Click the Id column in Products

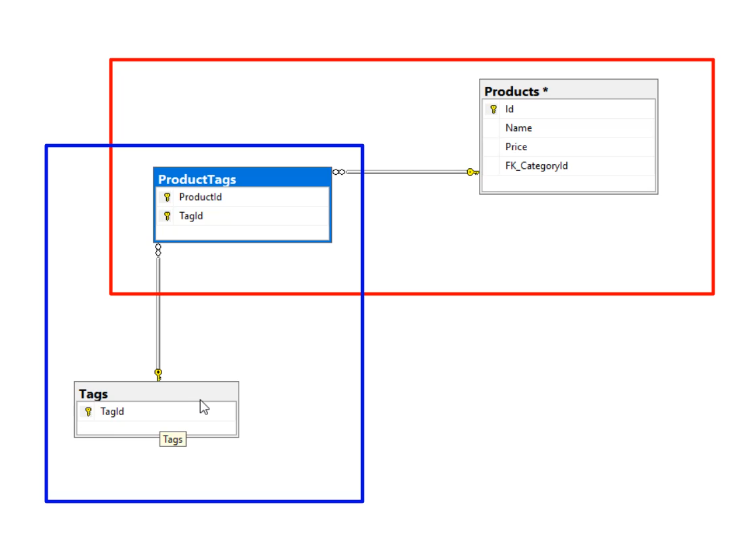[568, 109]
